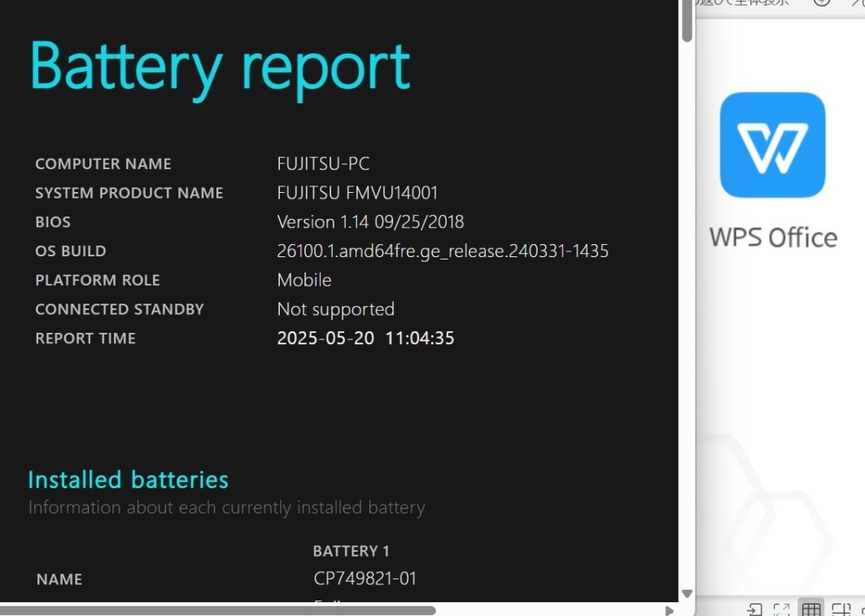Screen dimensions: 865x616
Task: Click the 'CONNECTED STANDBY' label
Action: 120,309
